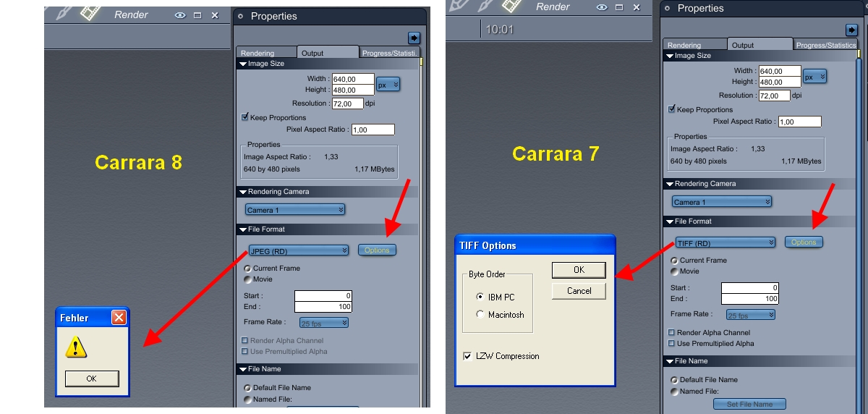Select Current Frame radio in Carrara 8
The image size is (868, 414).
[248, 269]
